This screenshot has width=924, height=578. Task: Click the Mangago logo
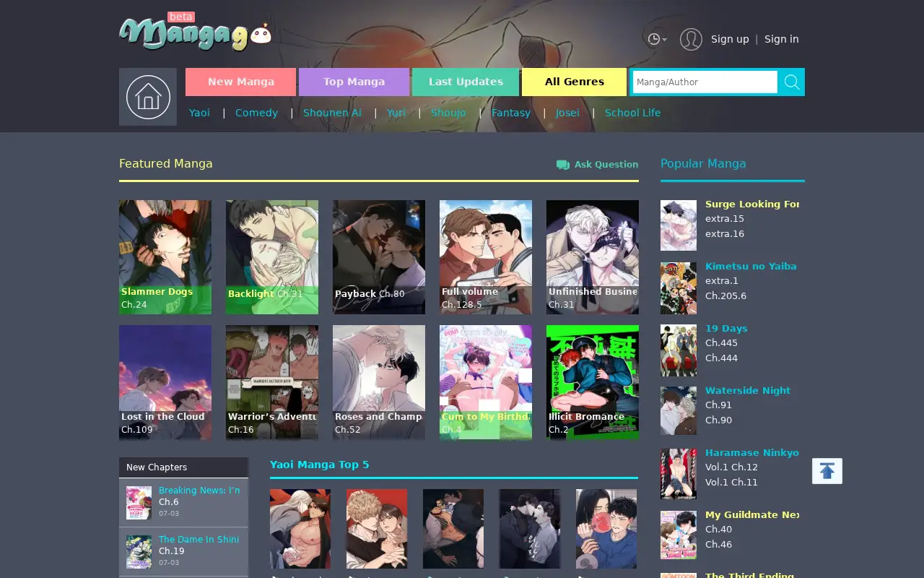pyautogui.click(x=195, y=33)
